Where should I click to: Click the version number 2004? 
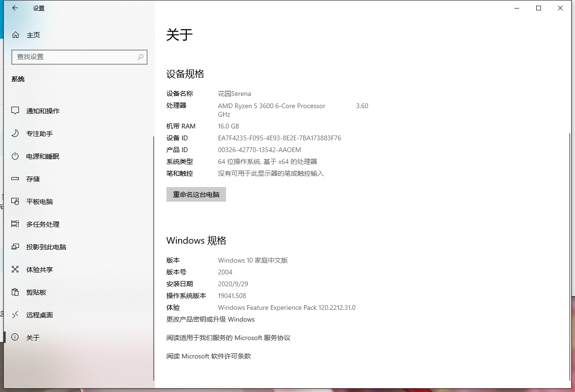(225, 272)
